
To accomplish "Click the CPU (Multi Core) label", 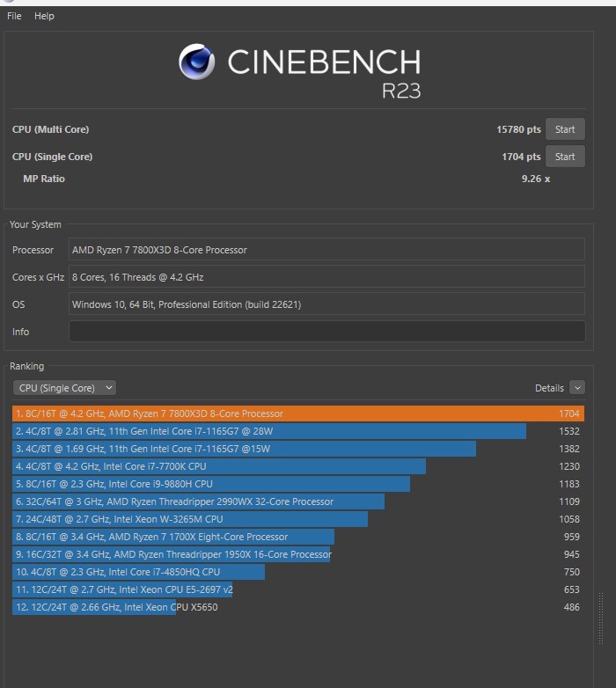I will (50, 129).
